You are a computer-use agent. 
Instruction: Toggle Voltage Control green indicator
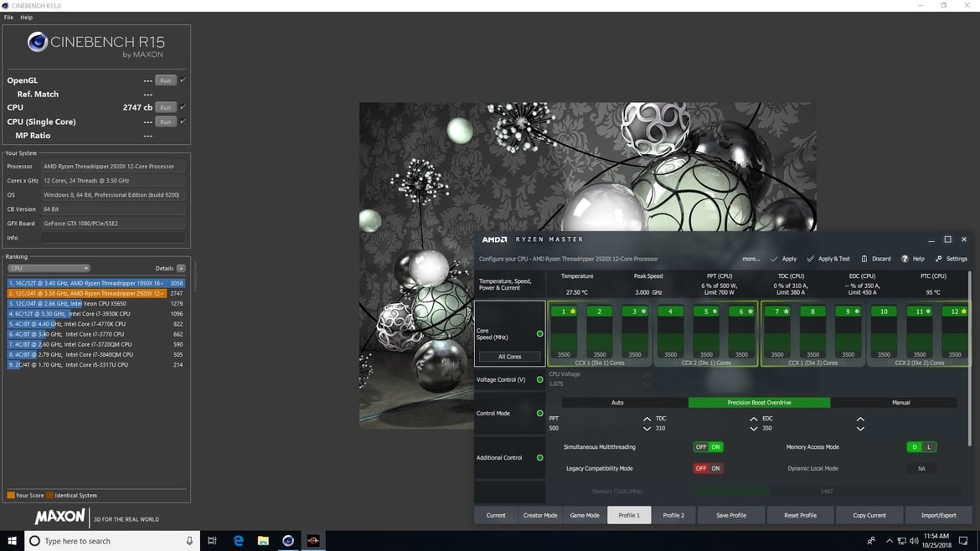pos(540,379)
